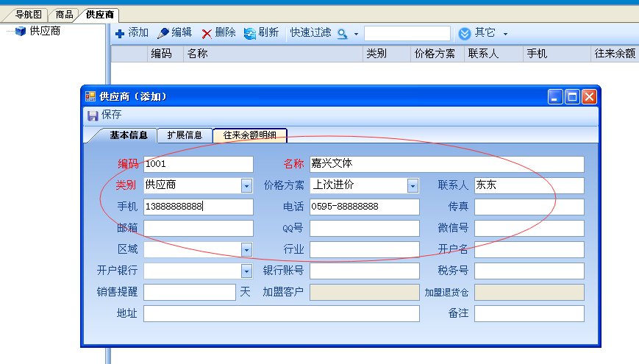Click 快速过滤 label in toolbar
Viewport: 639px width, 364px height.
[311, 32]
